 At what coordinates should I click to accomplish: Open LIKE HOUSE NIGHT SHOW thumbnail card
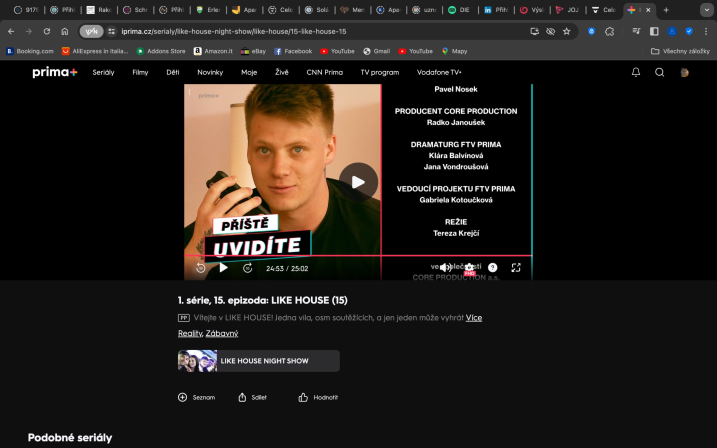pos(259,361)
